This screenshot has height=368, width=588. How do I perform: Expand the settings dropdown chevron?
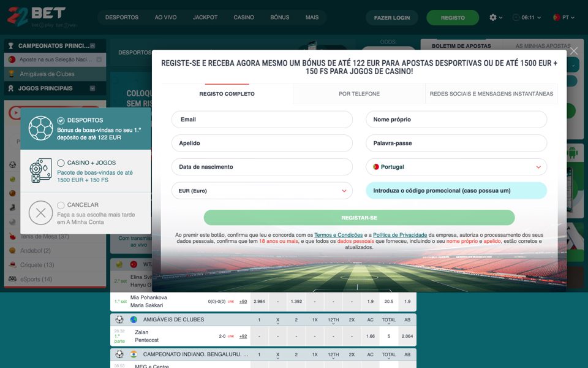coord(500,18)
